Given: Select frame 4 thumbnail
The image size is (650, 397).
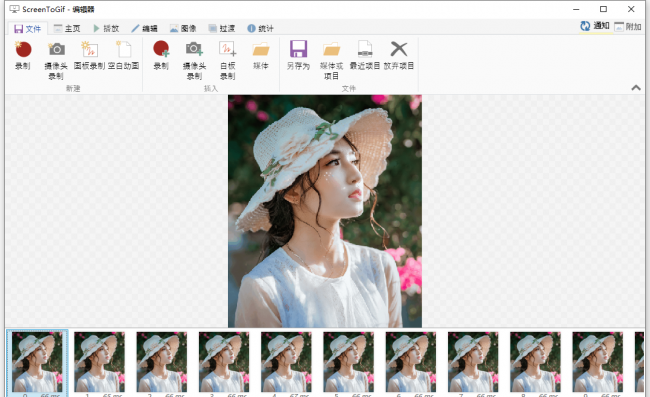Looking at the screenshot, I should (x=286, y=363).
